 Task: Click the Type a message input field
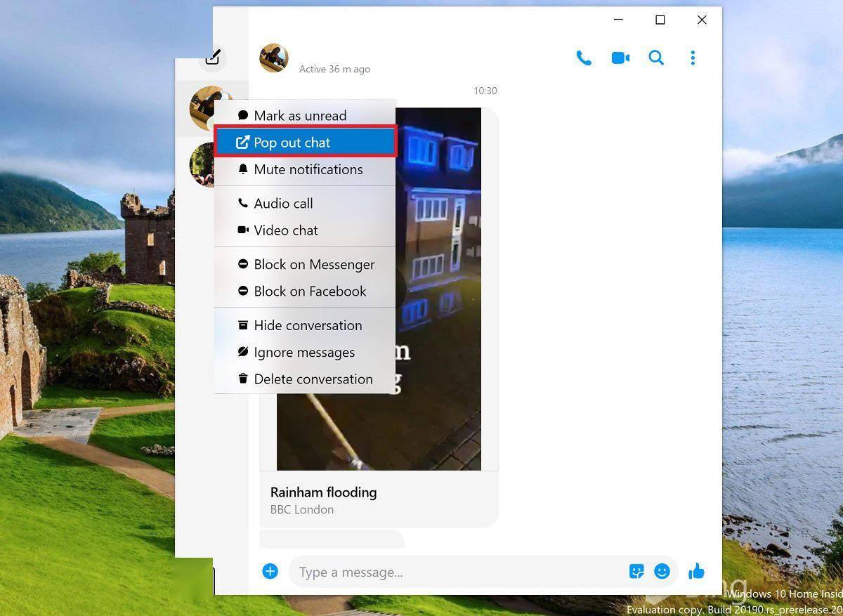pyautogui.click(x=421, y=571)
